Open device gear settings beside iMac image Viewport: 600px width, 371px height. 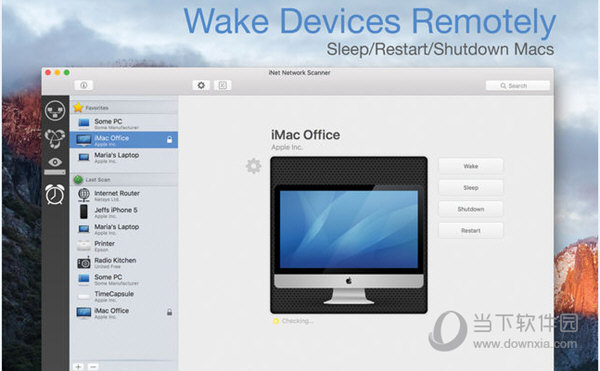pyautogui.click(x=253, y=166)
